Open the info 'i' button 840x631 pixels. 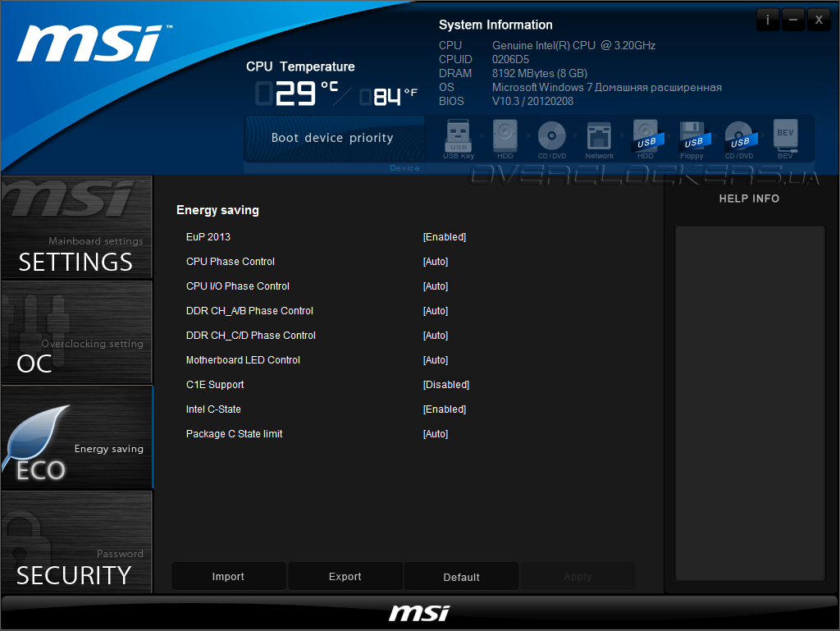(768, 20)
